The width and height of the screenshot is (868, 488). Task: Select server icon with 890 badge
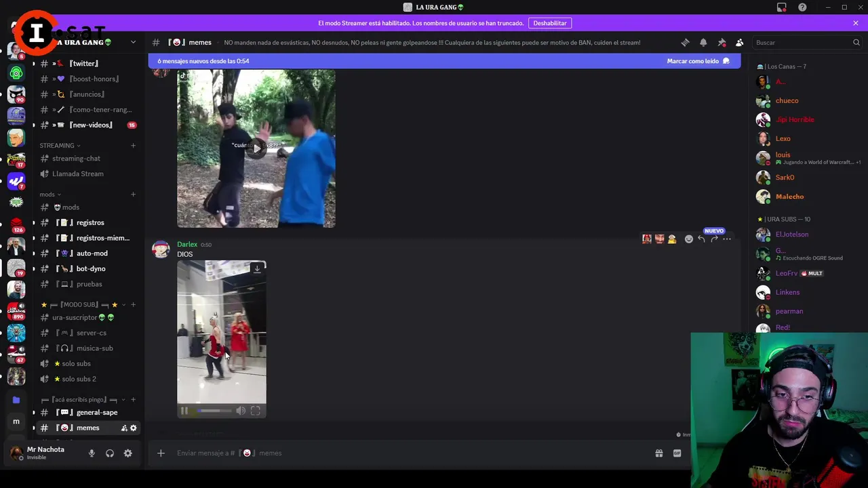[x=16, y=311]
